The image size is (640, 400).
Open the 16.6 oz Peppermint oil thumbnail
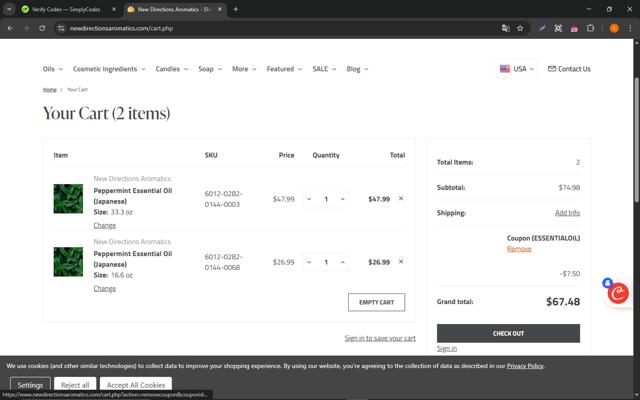coord(68,262)
